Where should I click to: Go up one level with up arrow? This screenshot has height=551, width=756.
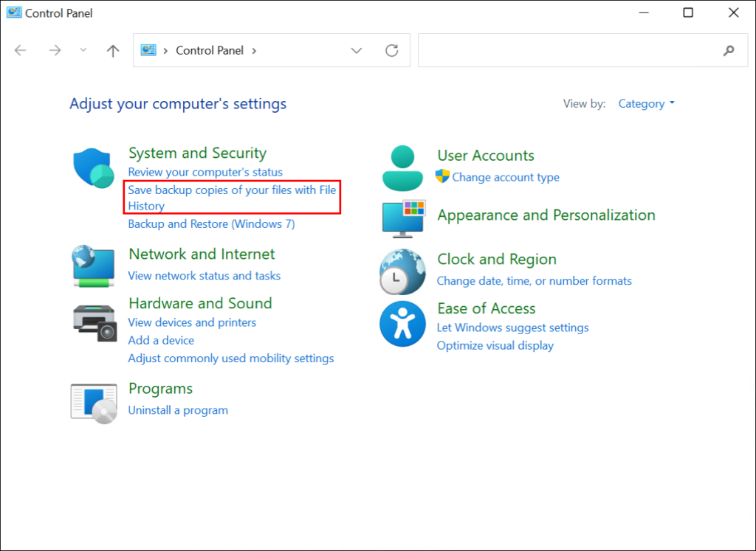tap(113, 51)
